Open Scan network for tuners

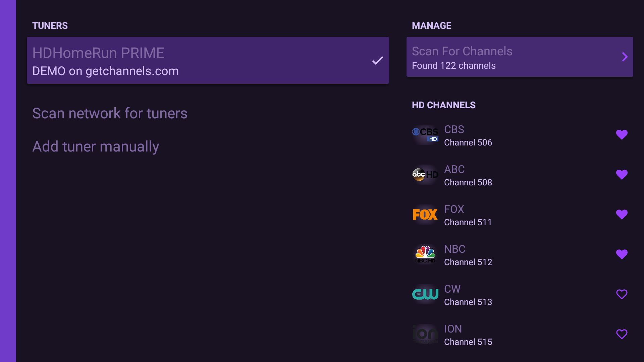point(110,113)
